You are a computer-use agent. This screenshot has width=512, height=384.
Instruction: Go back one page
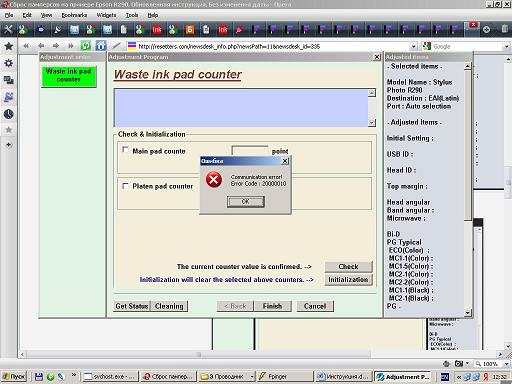[41, 46]
